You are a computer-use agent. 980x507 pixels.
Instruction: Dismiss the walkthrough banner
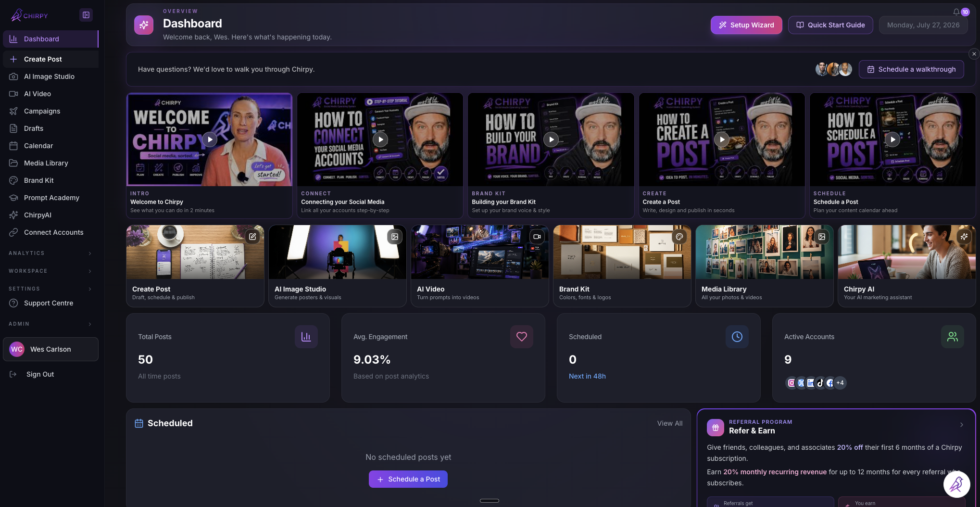(974, 54)
